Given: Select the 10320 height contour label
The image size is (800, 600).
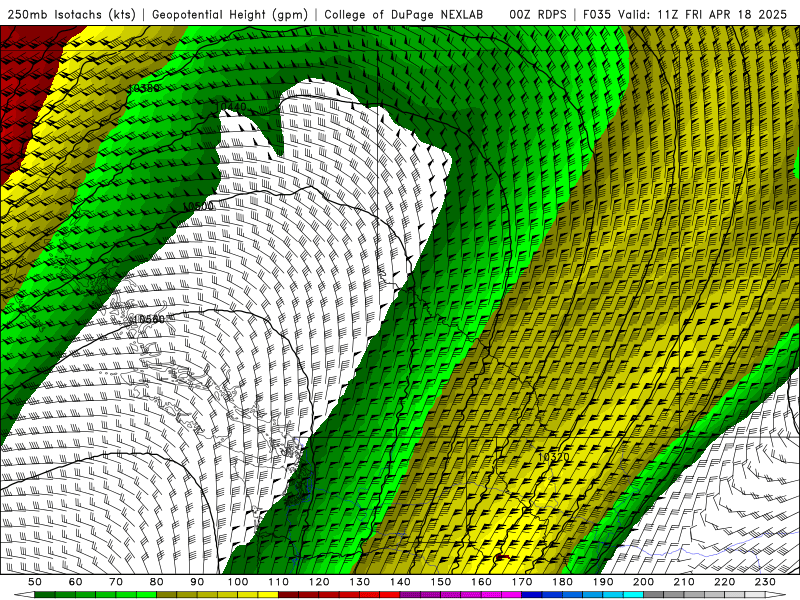Looking at the screenshot, I should point(553,457).
